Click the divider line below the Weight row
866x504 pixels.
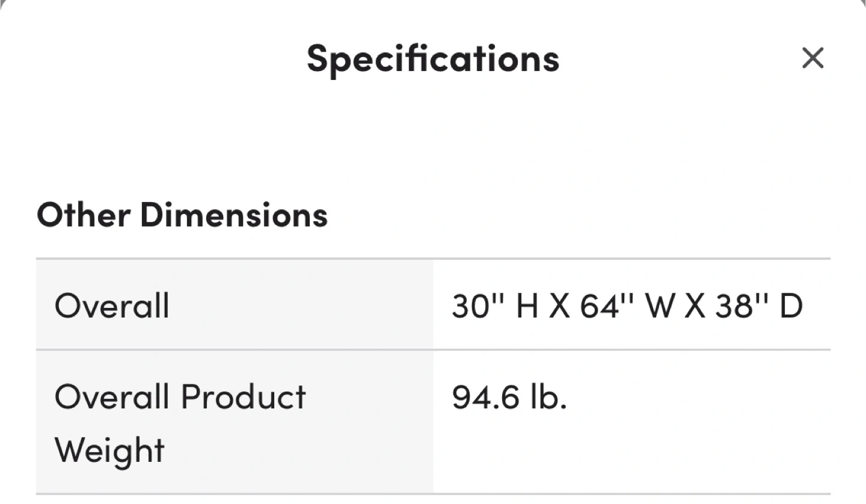click(x=433, y=494)
